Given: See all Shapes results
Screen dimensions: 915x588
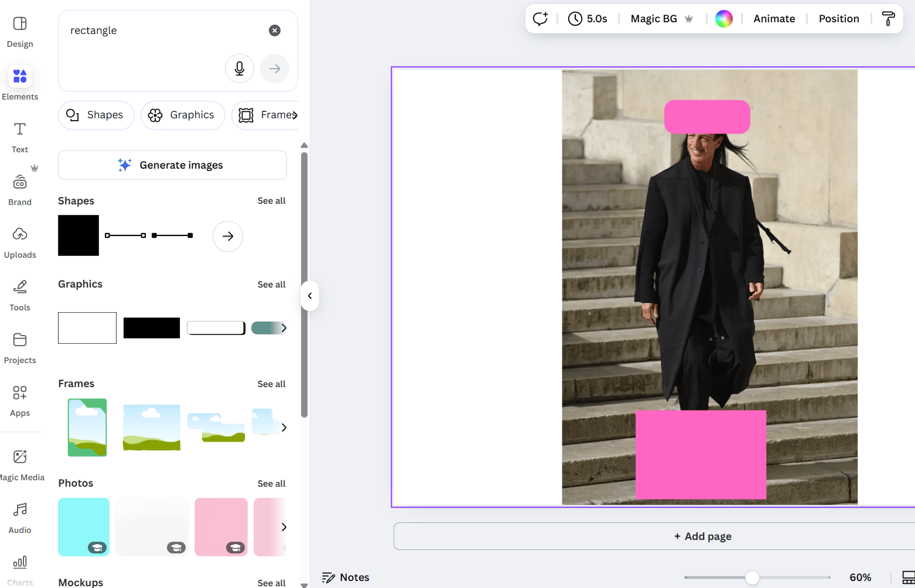Looking at the screenshot, I should click(x=271, y=201).
